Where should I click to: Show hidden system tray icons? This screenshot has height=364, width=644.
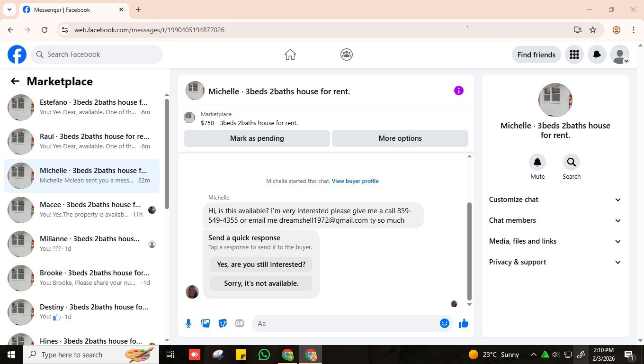(x=533, y=355)
